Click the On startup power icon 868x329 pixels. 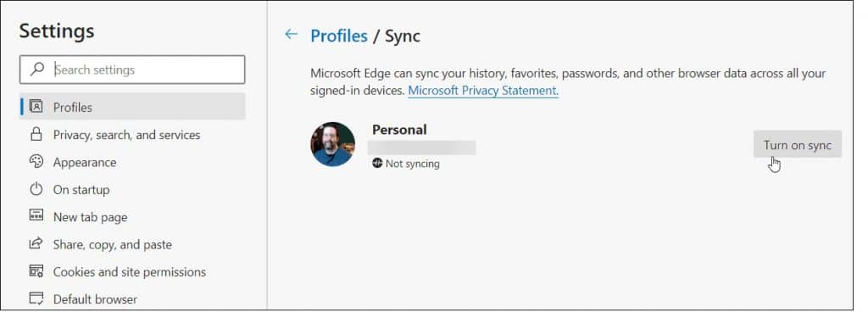tap(36, 189)
